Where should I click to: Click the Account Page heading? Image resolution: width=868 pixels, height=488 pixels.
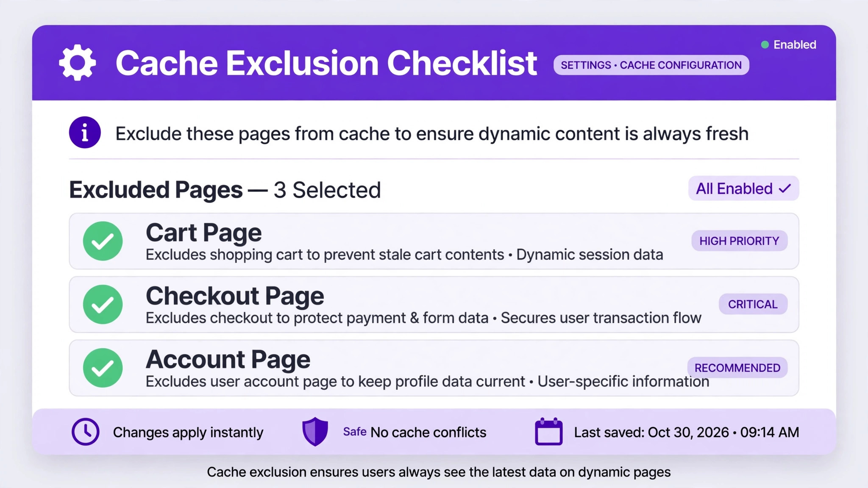click(x=228, y=359)
